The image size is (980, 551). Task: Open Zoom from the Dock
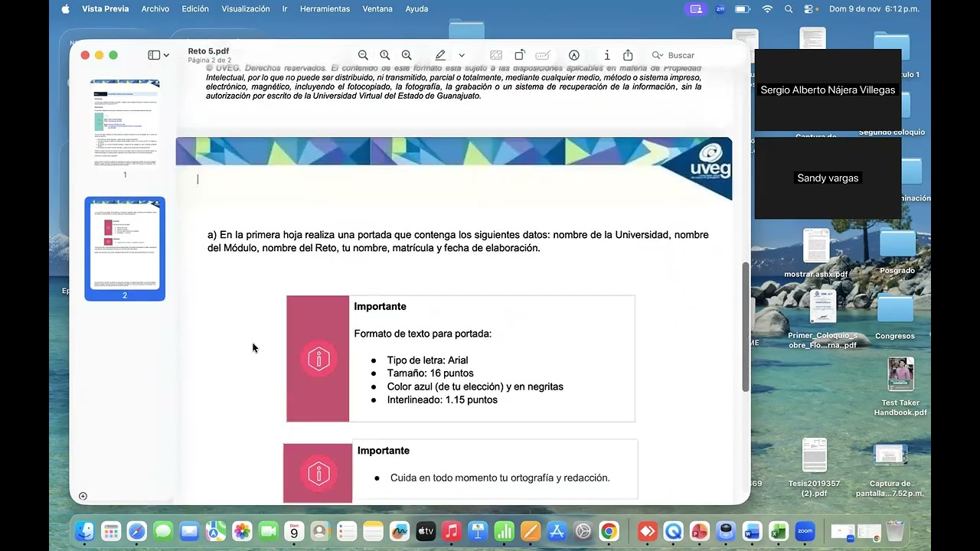tap(805, 531)
